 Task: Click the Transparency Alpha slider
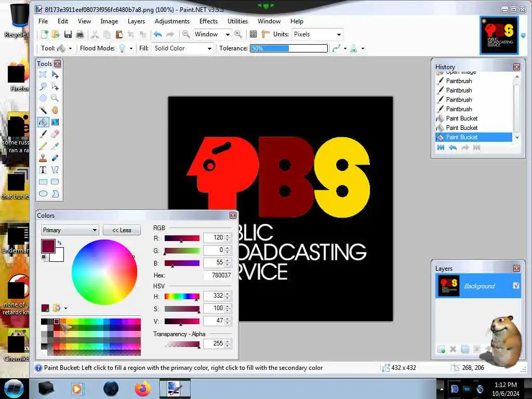point(182,345)
